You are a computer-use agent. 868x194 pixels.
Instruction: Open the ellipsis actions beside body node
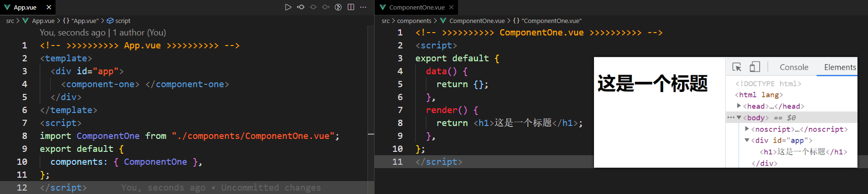coord(731,117)
